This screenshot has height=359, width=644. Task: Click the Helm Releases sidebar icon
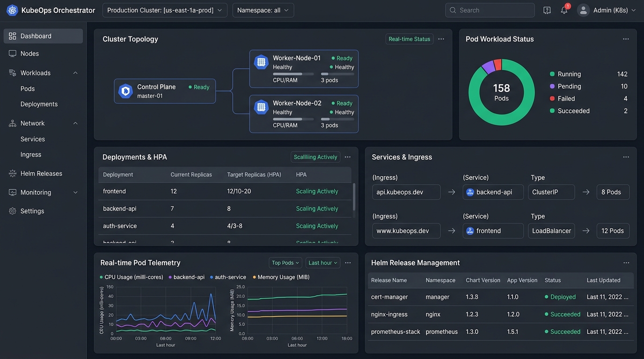coord(13,173)
